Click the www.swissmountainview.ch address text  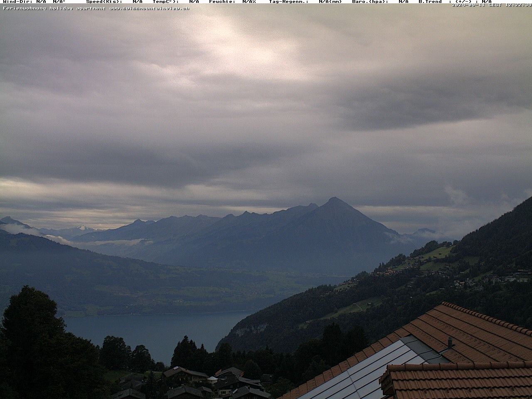pos(149,8)
